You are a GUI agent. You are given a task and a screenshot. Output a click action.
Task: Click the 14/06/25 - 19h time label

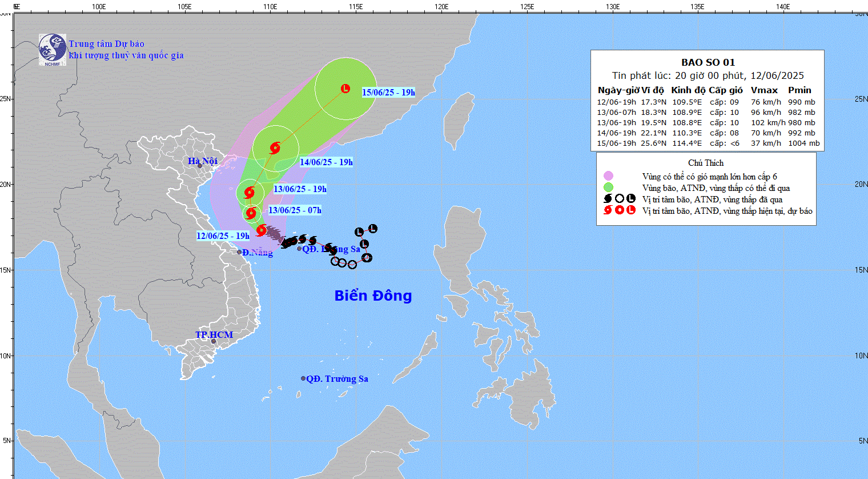coord(326,162)
